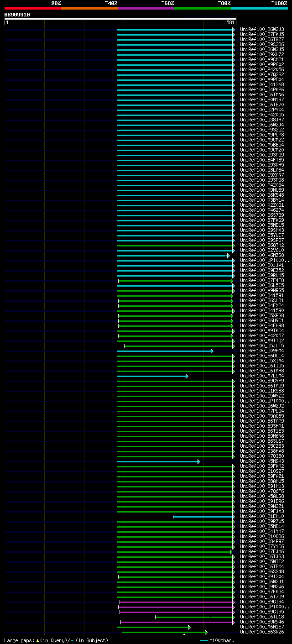The image size is (292, 644).
Task: Select label UniRef100_Q7F4F8
Action: pos(262,280)
